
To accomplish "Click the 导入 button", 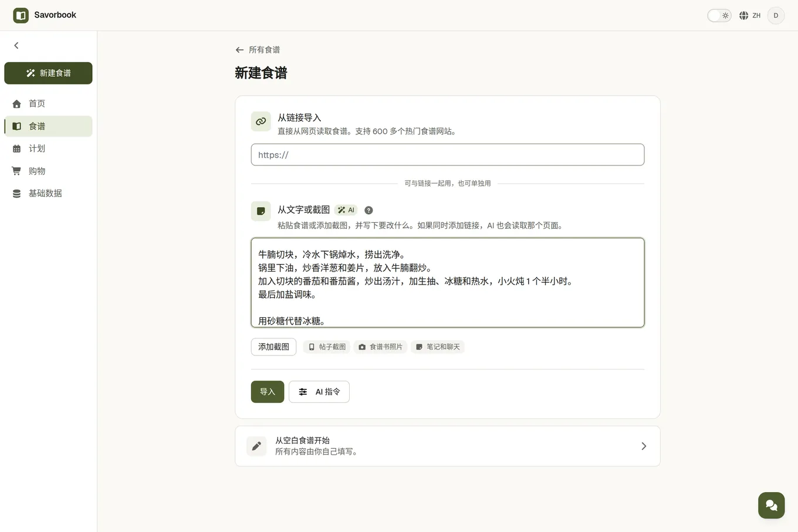I will (x=268, y=392).
